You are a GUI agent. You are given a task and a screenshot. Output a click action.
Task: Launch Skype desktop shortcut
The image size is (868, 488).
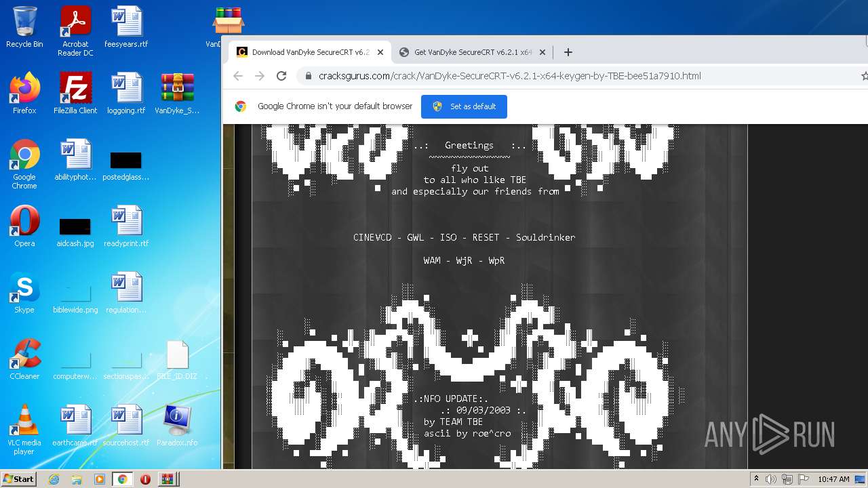[24, 293]
